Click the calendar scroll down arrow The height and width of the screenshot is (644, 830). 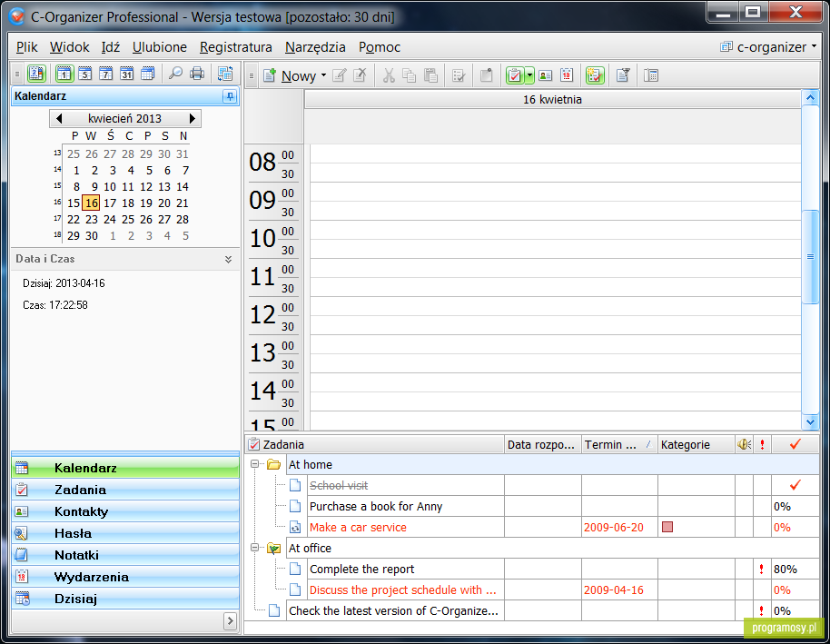tap(810, 421)
